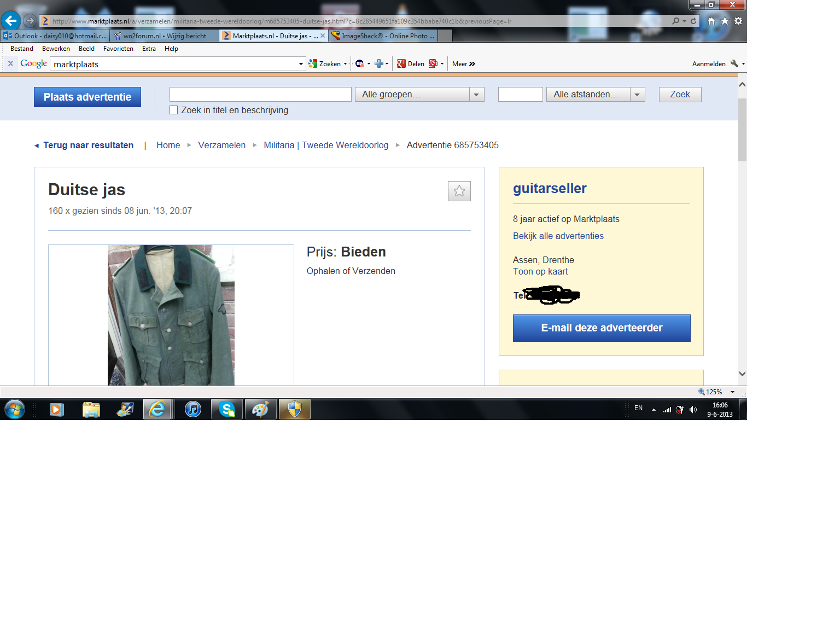The height and width of the screenshot is (630, 840).
Task: Open browser settings gear icon
Action: 738,21
